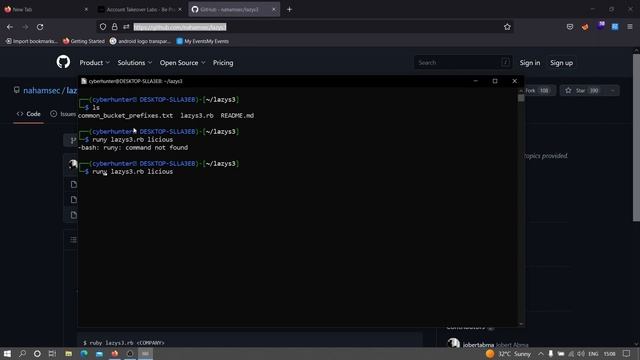This screenshot has height=360, width=640.
Task: Click the branch selector icon behind terminal
Action: (72, 140)
